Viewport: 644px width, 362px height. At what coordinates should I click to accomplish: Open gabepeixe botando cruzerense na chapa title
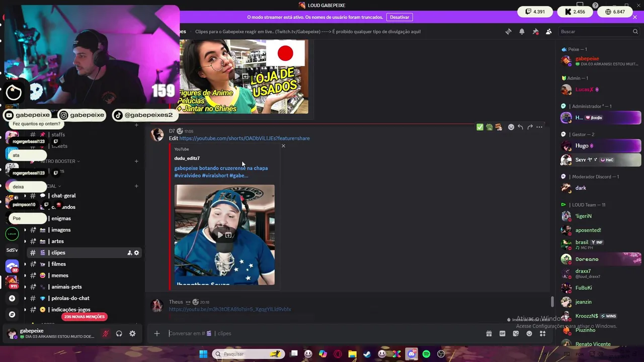[221, 171]
